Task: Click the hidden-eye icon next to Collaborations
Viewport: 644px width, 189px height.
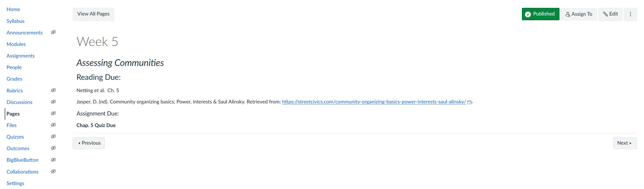Action: pyautogui.click(x=53, y=171)
